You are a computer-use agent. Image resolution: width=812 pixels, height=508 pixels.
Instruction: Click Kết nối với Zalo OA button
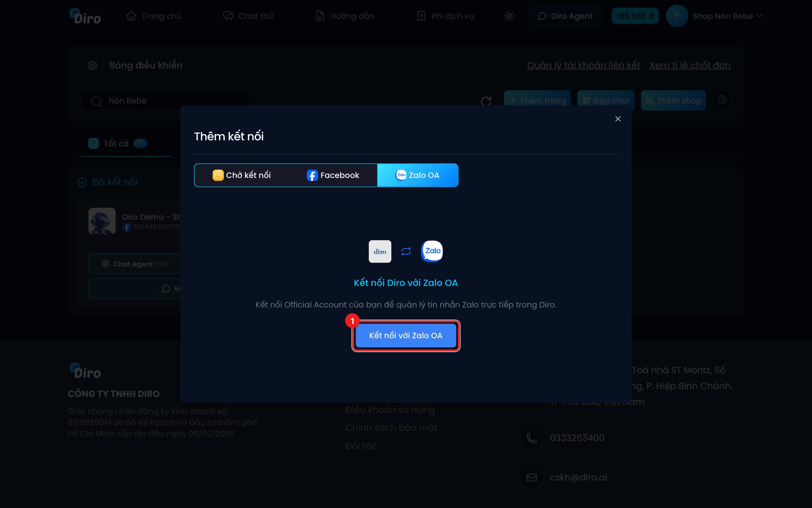tap(406, 336)
